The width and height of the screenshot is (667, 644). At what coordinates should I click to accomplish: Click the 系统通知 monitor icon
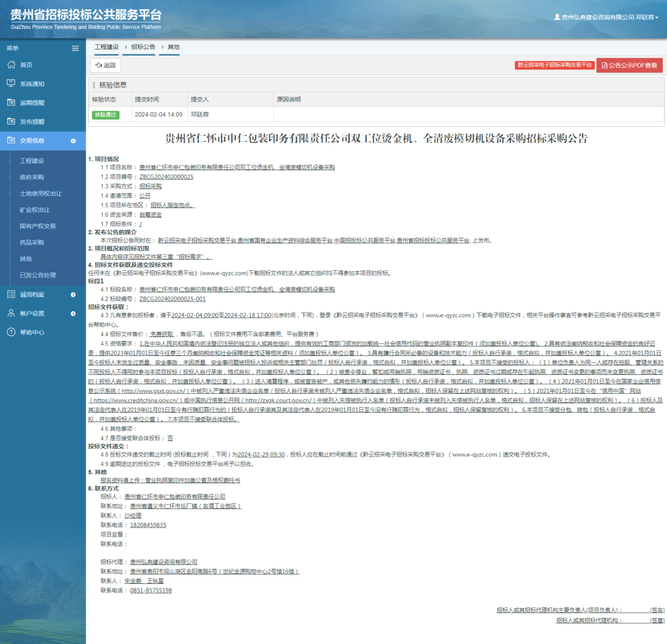tap(11, 83)
